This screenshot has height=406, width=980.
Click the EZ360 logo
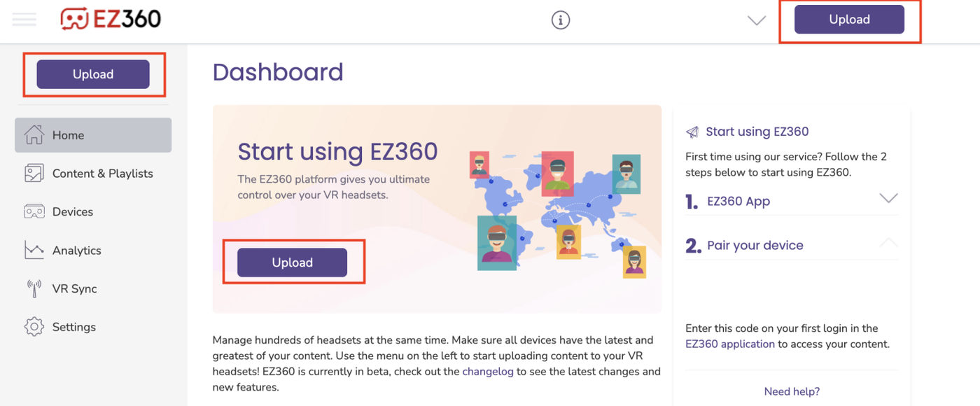click(111, 20)
